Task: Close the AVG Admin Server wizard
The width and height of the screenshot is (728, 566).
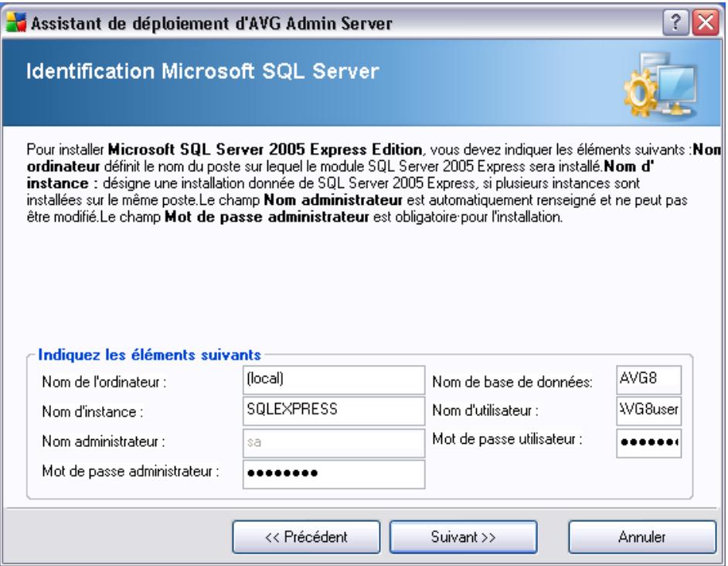Action: coord(706,22)
